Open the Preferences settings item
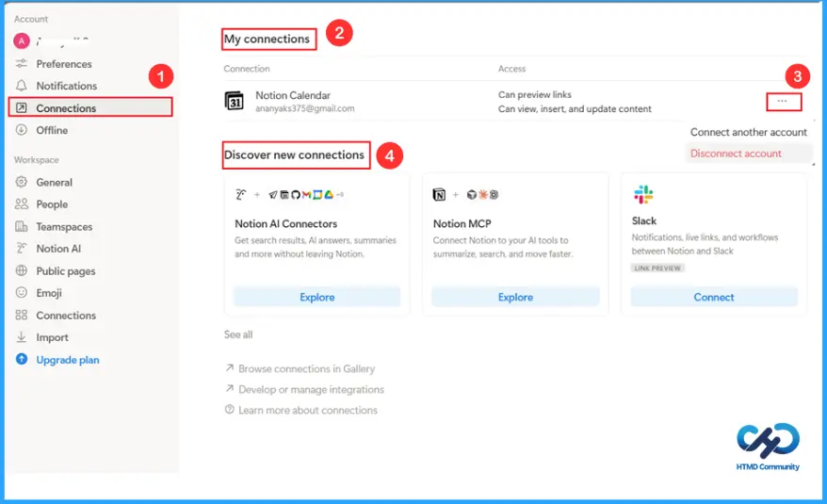 (x=64, y=64)
